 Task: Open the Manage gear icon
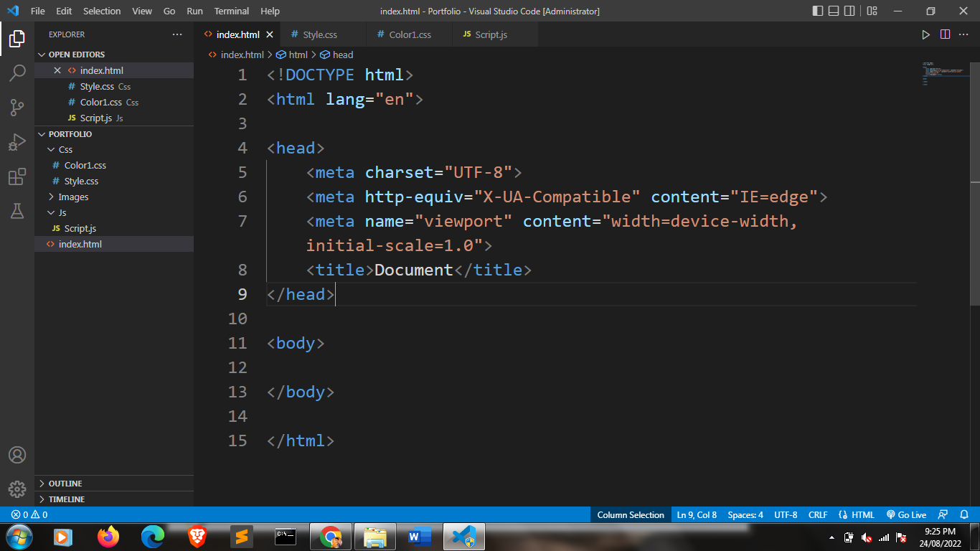click(17, 489)
